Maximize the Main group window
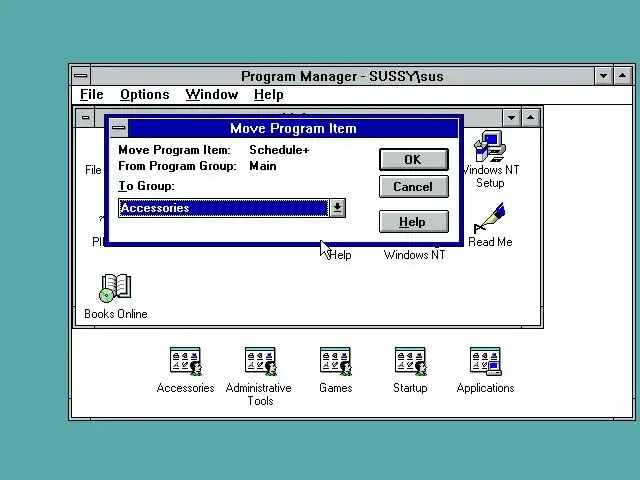 pos(530,118)
